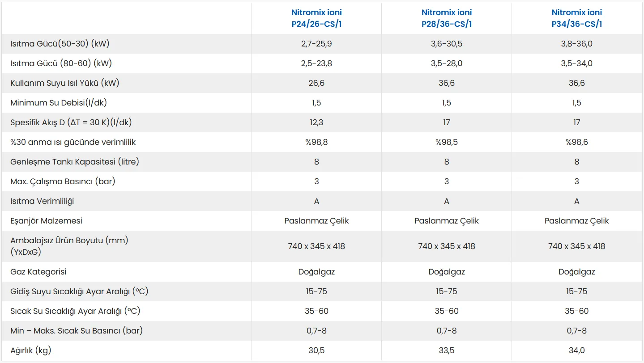644x363 pixels.
Task: Click the Gaz Kategorisi row label
Action: click(x=38, y=272)
